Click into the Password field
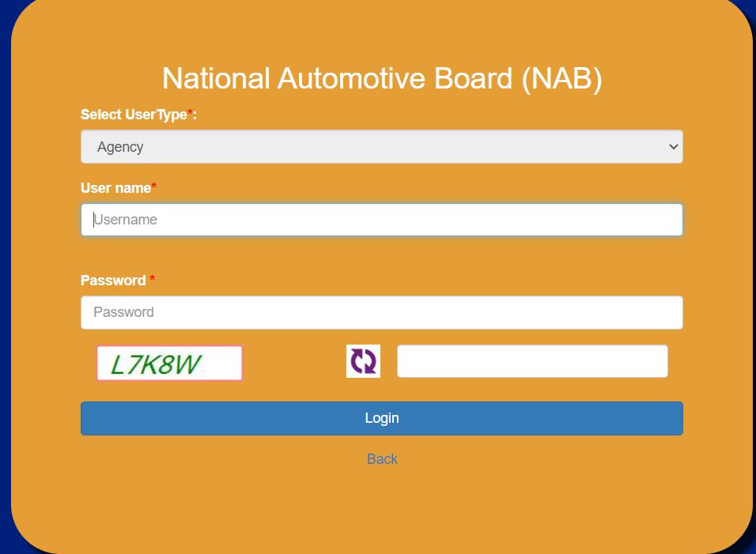756x554 pixels. tap(381, 312)
